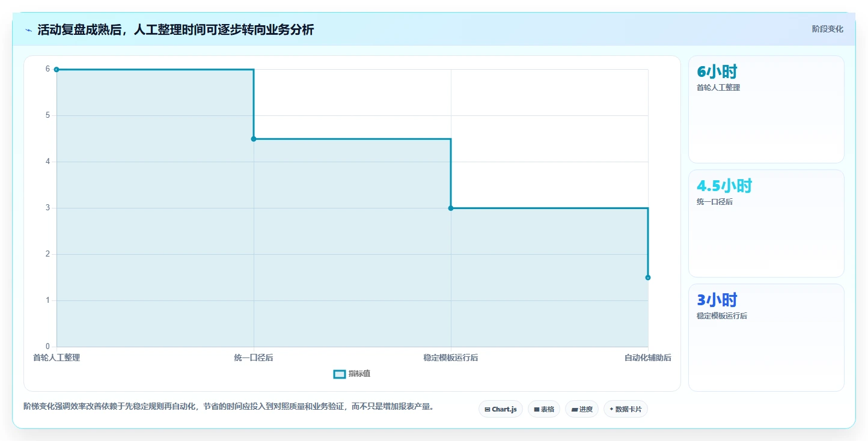Click the x-axis label 自动化辅助后

pos(648,358)
